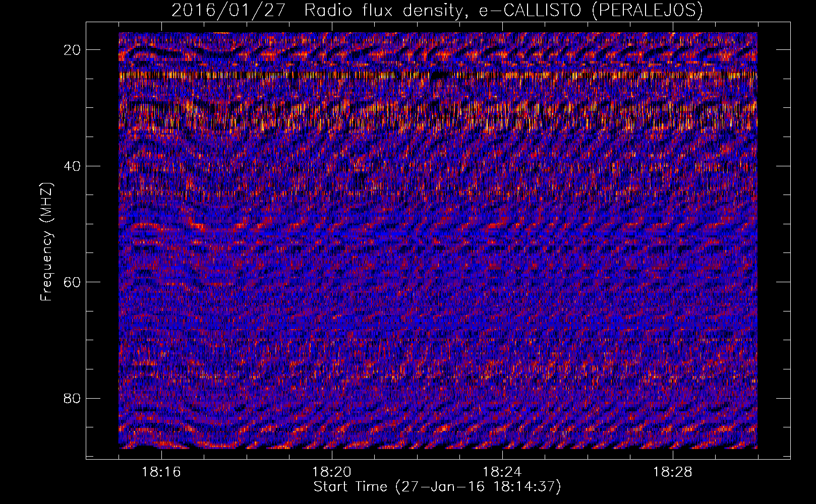Click the 60 MHz frequency tick label
The image size is (816, 504).
(72, 282)
